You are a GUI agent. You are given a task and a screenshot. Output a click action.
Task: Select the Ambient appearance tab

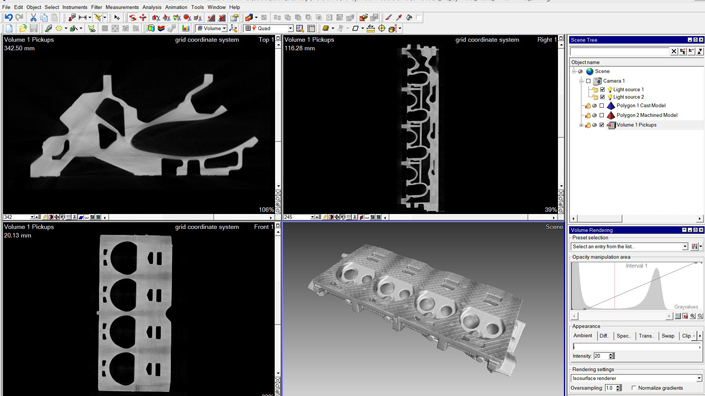[x=583, y=336]
